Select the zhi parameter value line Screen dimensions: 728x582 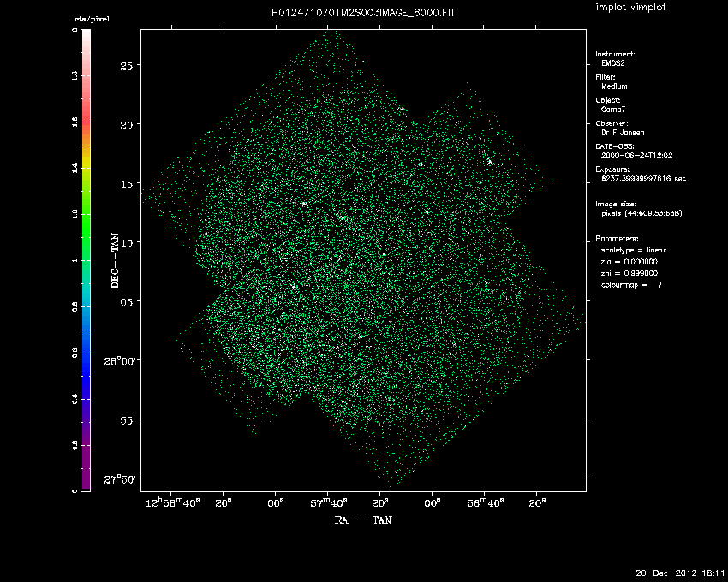click(628, 272)
